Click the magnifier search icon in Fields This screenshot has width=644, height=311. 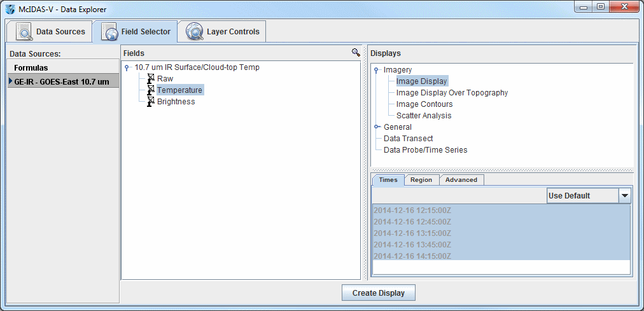[355, 53]
